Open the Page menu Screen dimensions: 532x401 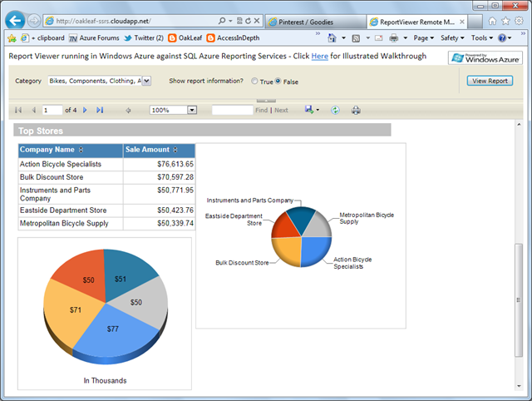coord(424,37)
